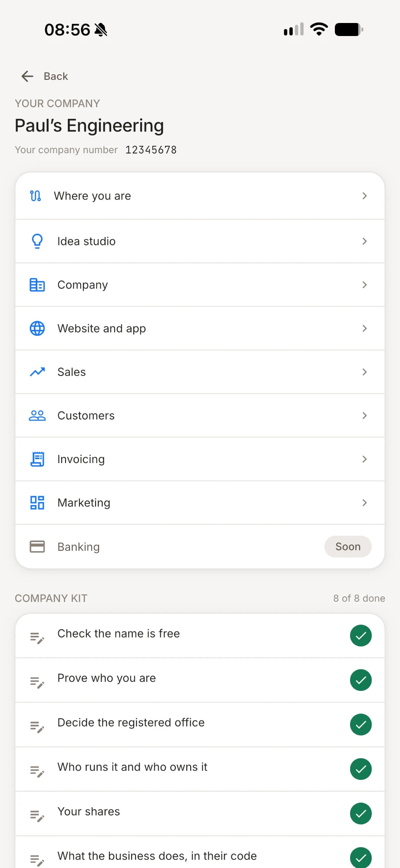Select the Banking row label
Image resolution: width=400 pixels, height=868 pixels.
(x=79, y=547)
